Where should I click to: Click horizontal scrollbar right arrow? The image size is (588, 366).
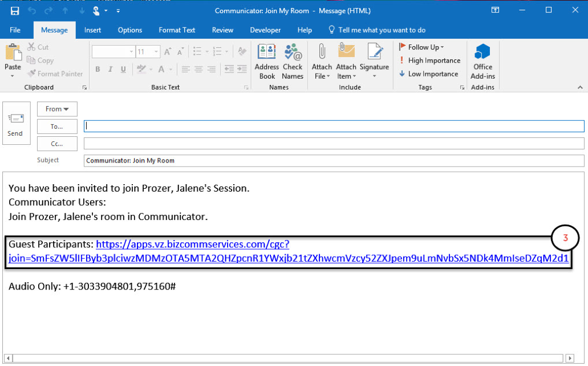tap(570, 358)
